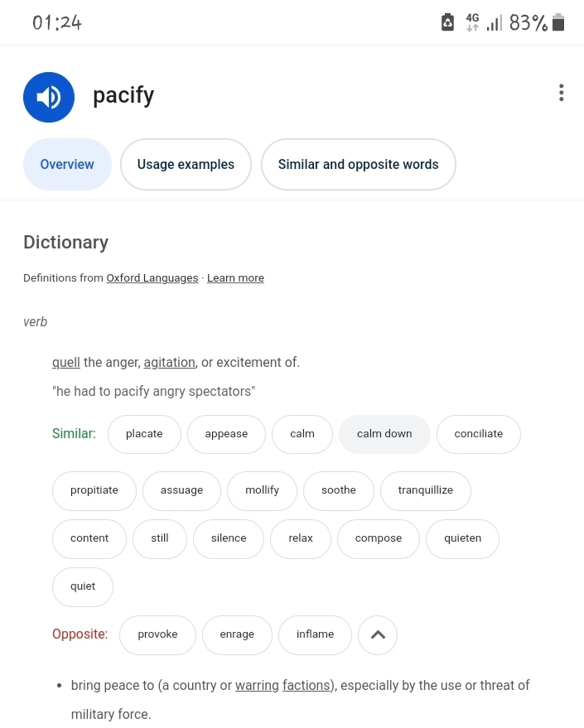Select the Overview tab
584x728 pixels.
[67, 164]
